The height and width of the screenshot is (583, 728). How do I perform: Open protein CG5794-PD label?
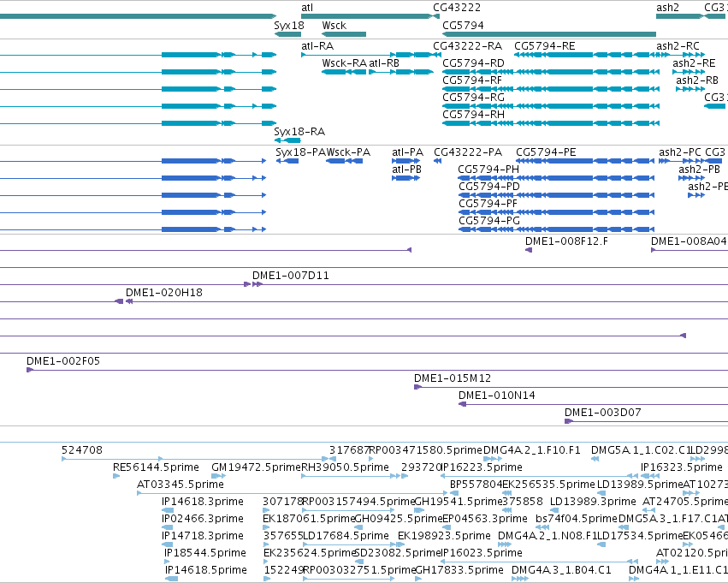click(x=489, y=187)
